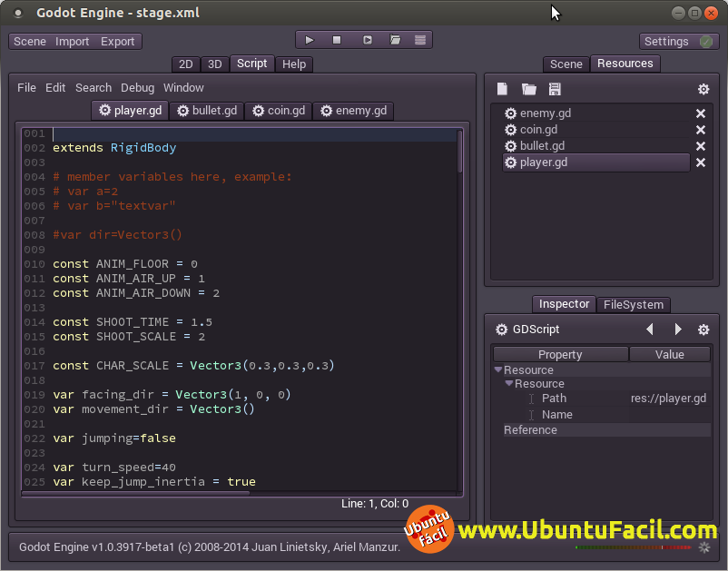Image resolution: width=728 pixels, height=571 pixels.
Task: Open the Settings button
Action: pyautogui.click(x=679, y=42)
